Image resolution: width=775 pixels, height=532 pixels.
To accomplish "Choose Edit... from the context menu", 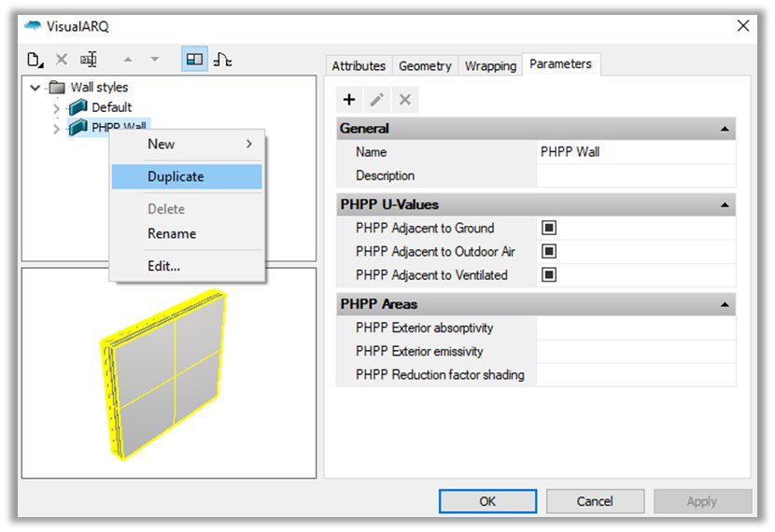I will coord(187,266).
